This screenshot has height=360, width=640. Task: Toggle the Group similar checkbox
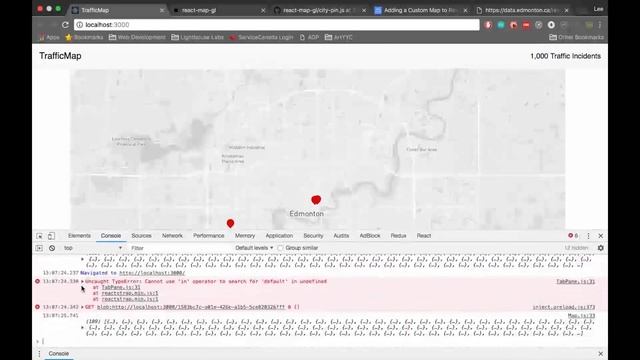(x=280, y=248)
